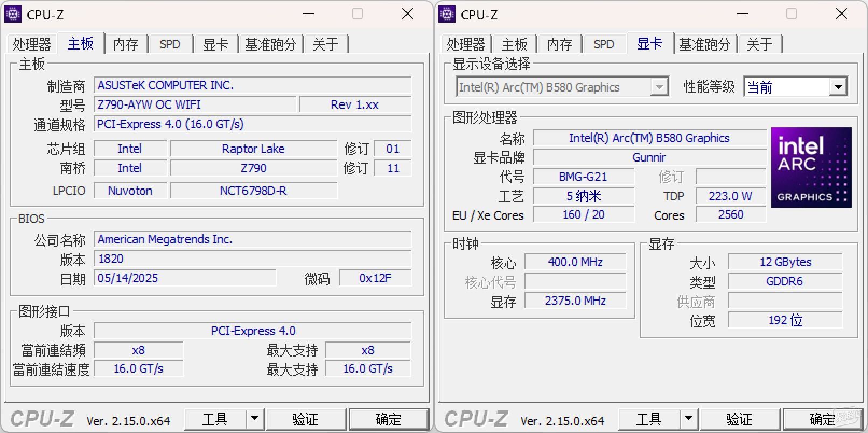Click bus width 192 位 field
The width and height of the screenshot is (868, 433).
click(785, 320)
